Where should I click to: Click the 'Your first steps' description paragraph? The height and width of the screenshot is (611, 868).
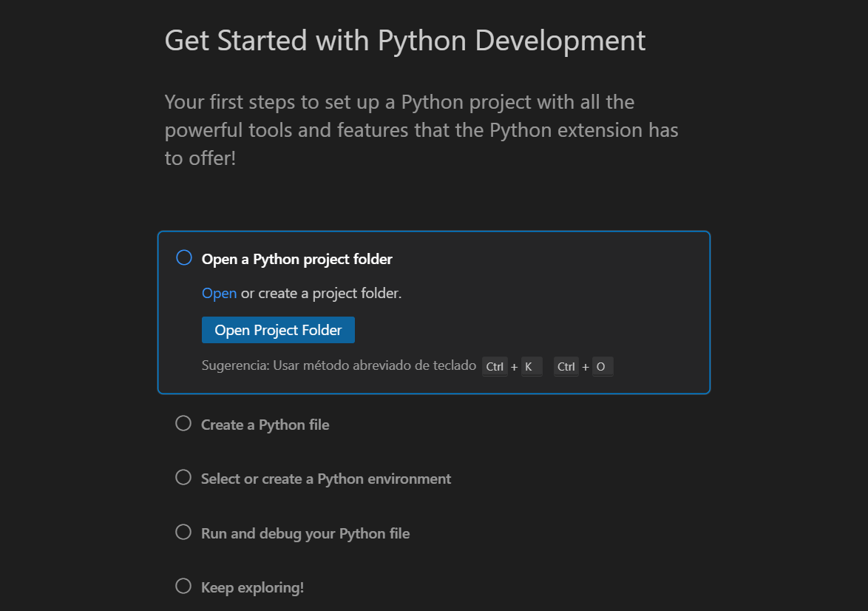(421, 129)
